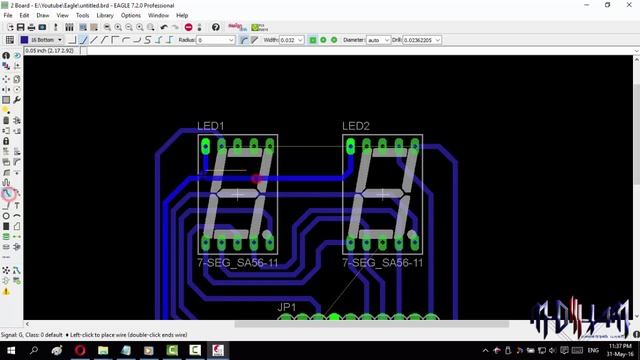Expand the command line history dropdown
Viewport: 640px width, 360px height.
636,51
